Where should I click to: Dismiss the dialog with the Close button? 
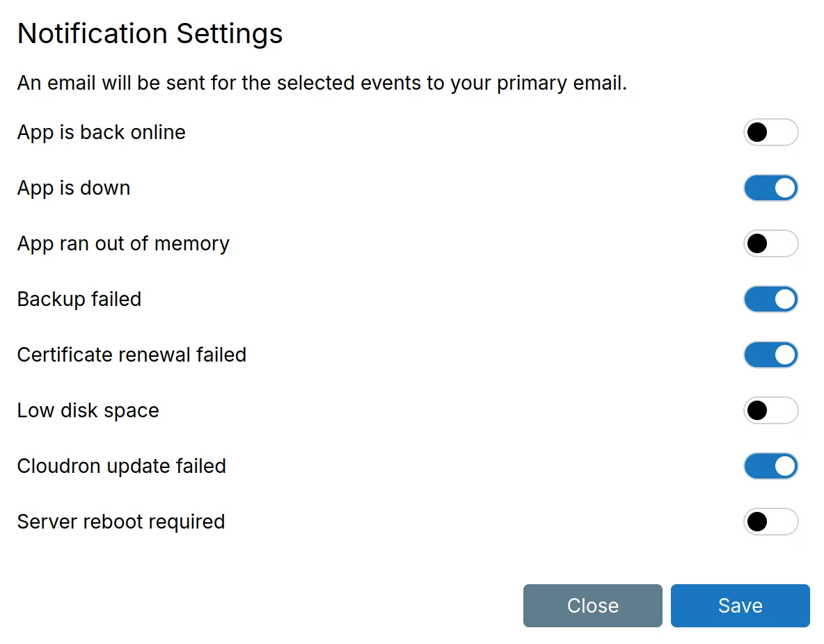(592, 606)
